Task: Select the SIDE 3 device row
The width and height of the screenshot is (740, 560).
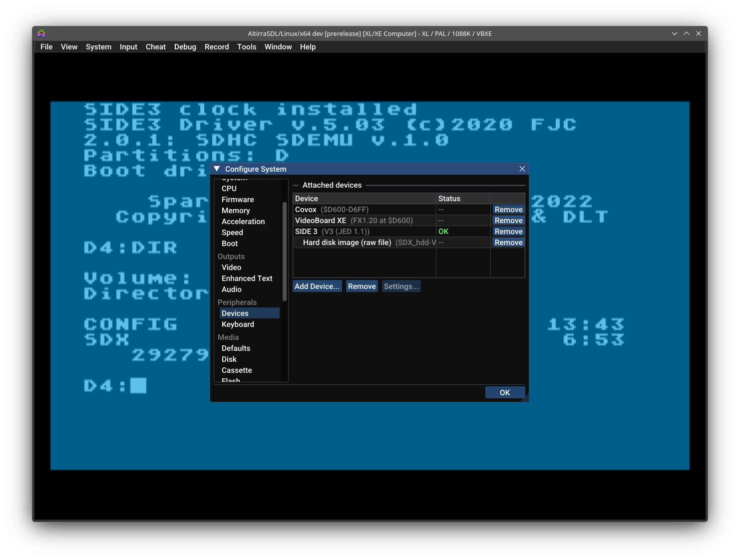Action: (364, 232)
